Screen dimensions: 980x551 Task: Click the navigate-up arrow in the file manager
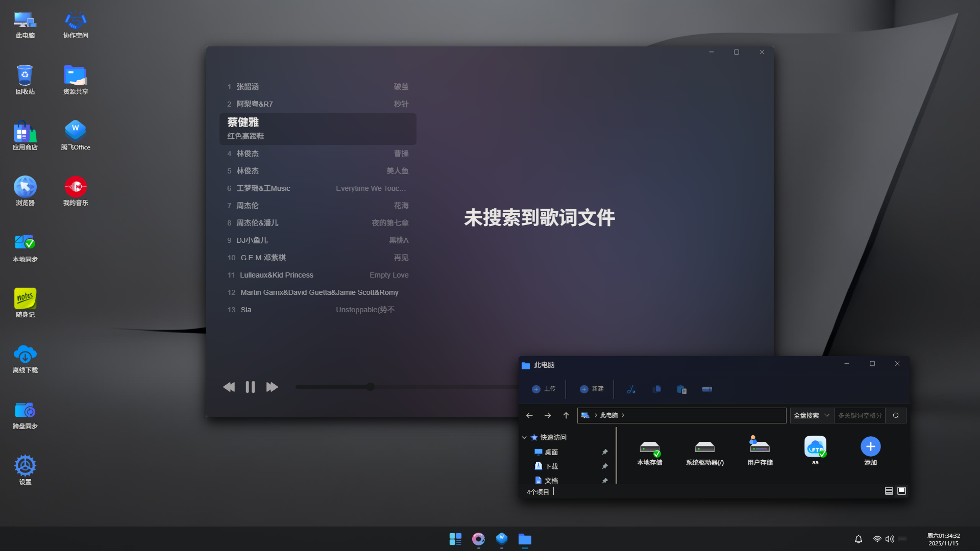[x=566, y=415]
